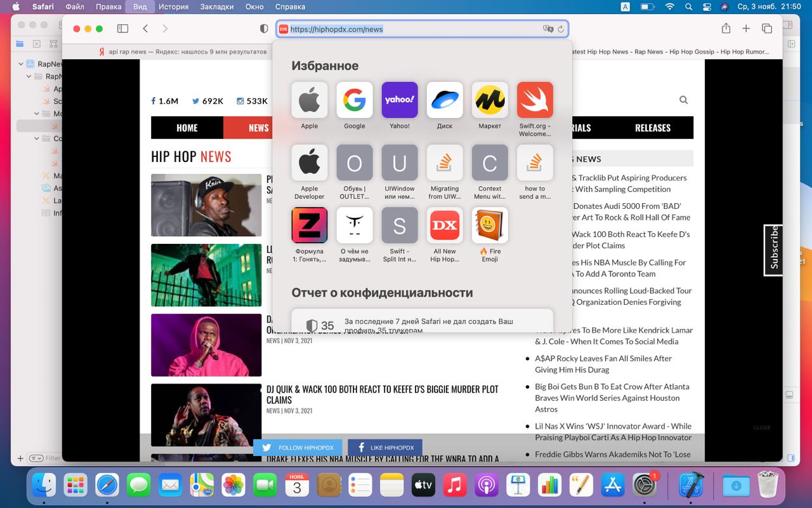Toggle the Safari sidebar button
Viewport: 812px width, 508px height.
coord(123,29)
